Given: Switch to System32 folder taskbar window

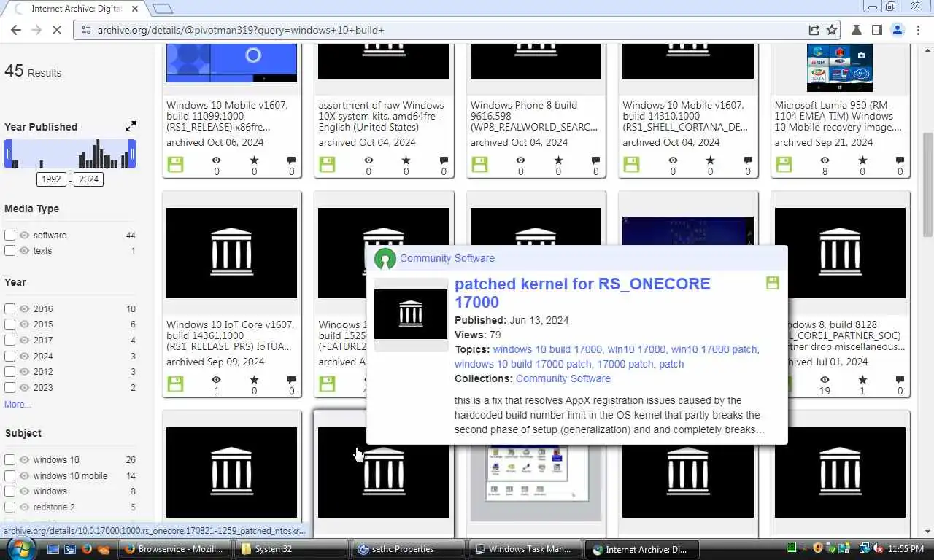Looking at the screenshot, I should 292,549.
